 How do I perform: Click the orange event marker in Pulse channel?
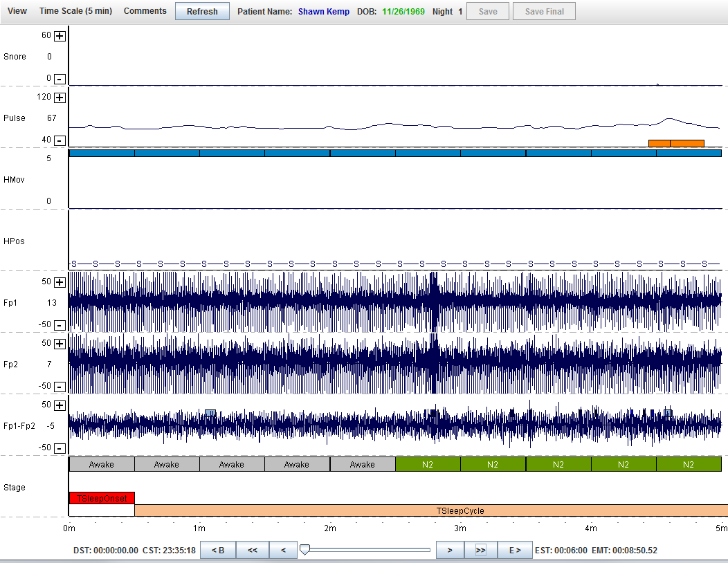pyautogui.click(x=675, y=143)
